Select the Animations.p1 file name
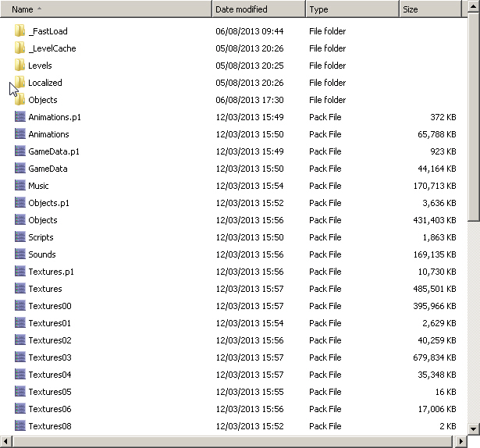The height and width of the screenshot is (448, 480). click(55, 117)
